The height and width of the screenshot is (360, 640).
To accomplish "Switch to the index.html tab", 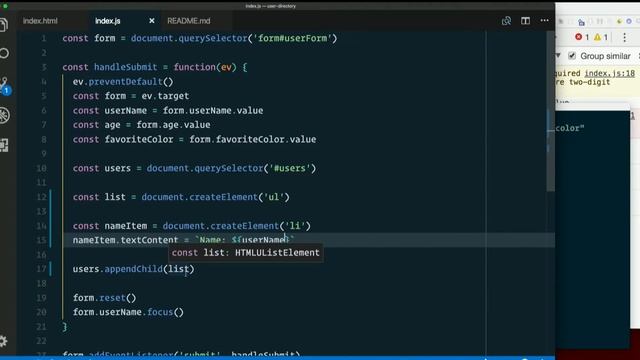I will [x=40, y=21].
